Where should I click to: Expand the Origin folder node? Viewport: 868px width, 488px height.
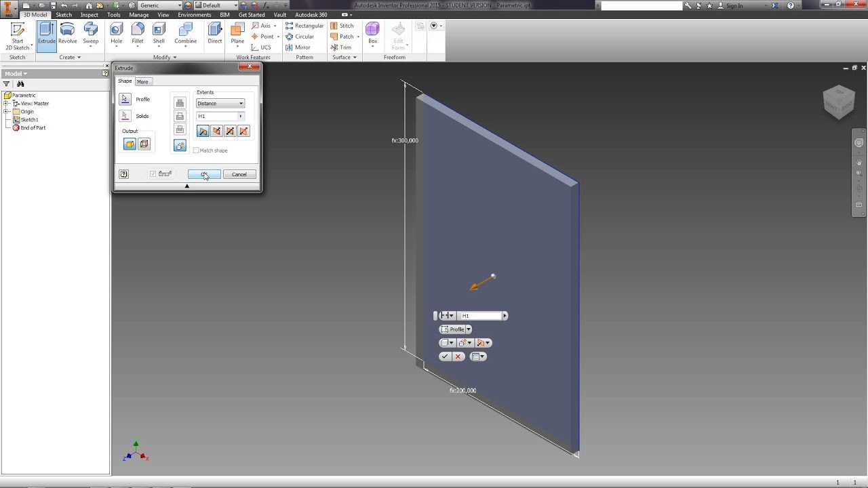click(x=6, y=111)
